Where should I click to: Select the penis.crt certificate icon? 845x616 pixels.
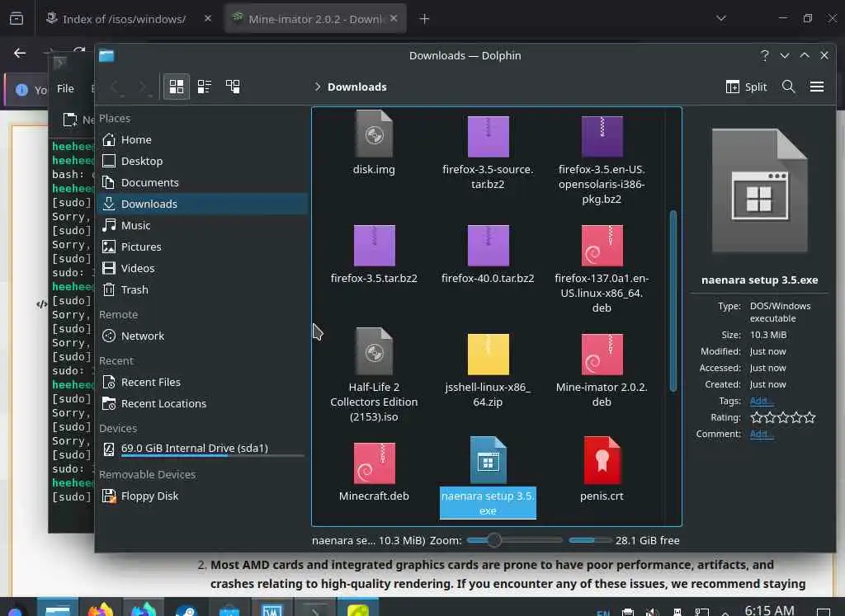[602, 460]
